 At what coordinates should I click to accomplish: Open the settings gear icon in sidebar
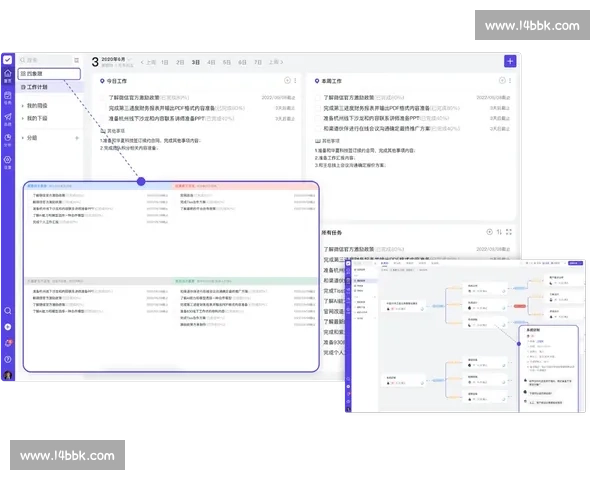[x=8, y=161]
